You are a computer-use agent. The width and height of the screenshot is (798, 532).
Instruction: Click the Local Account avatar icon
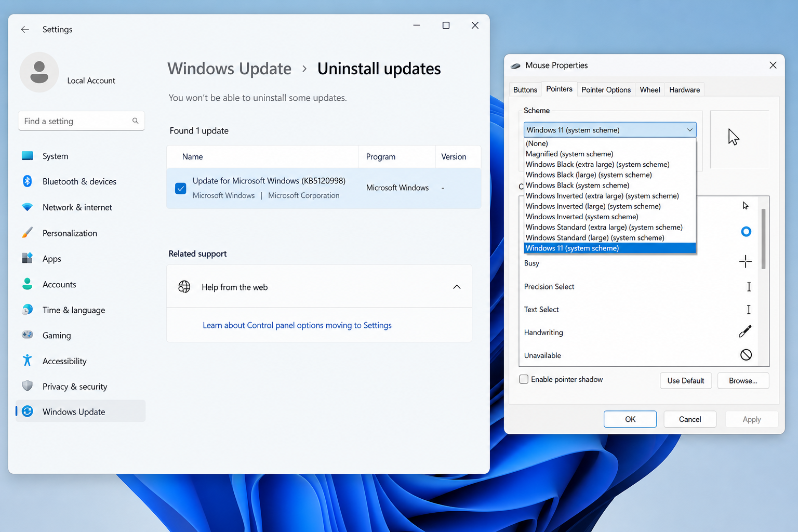pos(39,72)
